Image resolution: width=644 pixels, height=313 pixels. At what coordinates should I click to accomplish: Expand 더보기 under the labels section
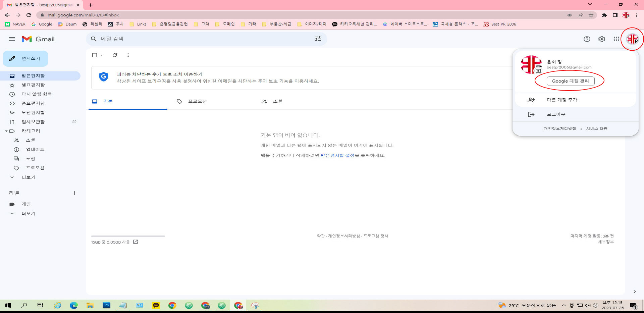click(x=29, y=213)
